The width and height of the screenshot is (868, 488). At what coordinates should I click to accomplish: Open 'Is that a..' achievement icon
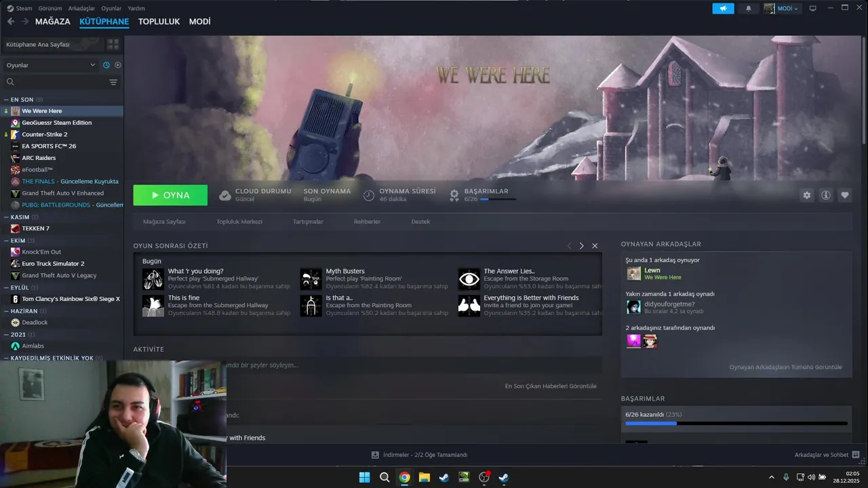(311, 306)
